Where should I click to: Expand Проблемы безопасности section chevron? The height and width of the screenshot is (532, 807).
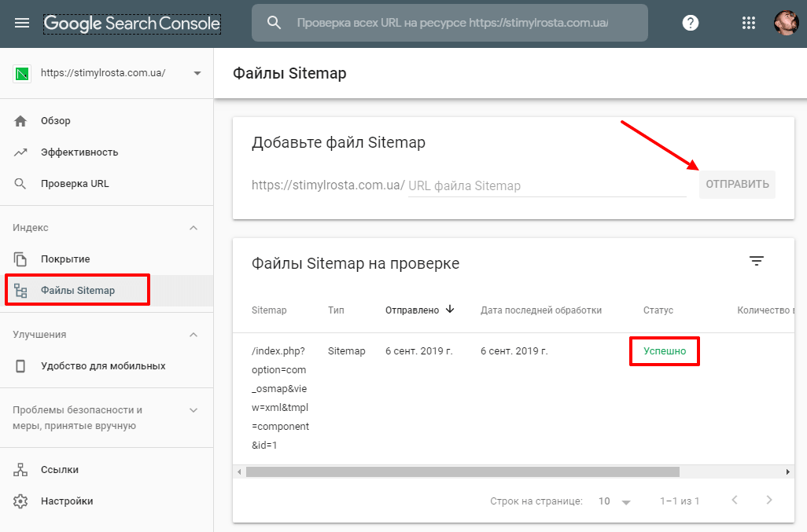pyautogui.click(x=193, y=410)
